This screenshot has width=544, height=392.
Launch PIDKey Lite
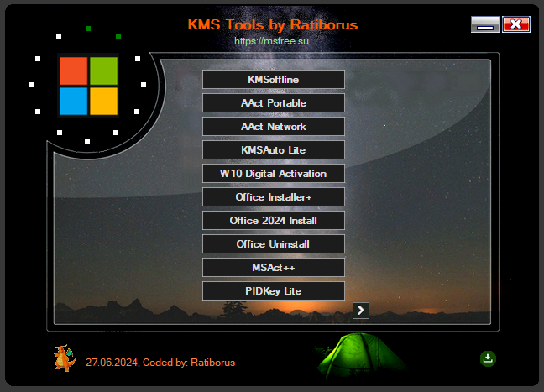click(273, 290)
